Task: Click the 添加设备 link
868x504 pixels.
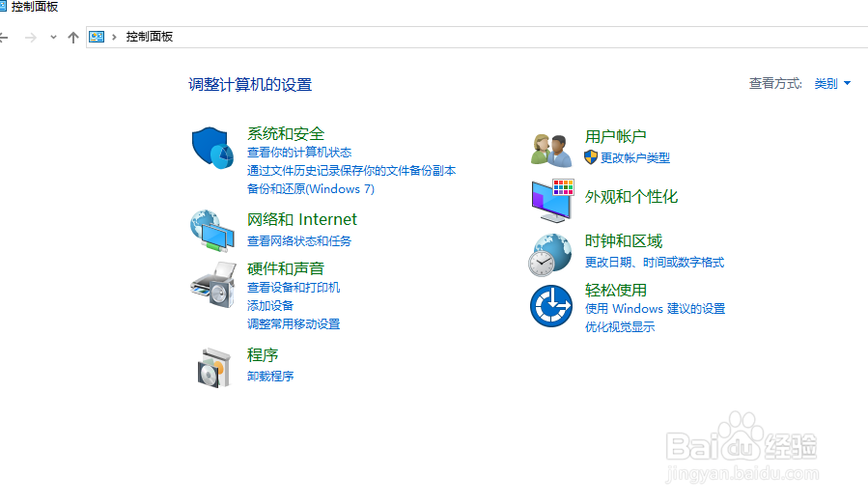Action: [270, 306]
